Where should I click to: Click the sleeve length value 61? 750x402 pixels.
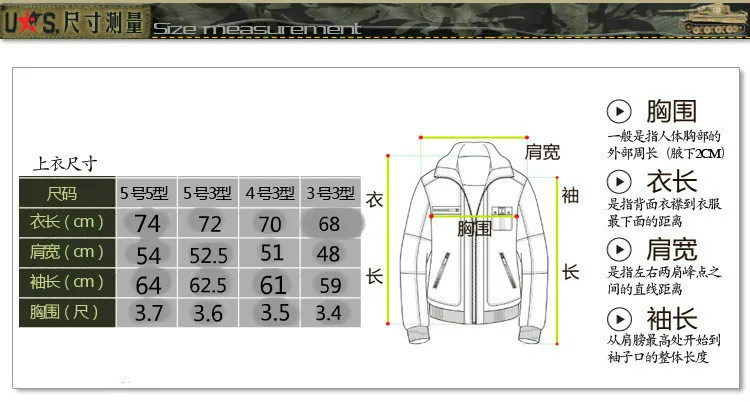coord(273,285)
